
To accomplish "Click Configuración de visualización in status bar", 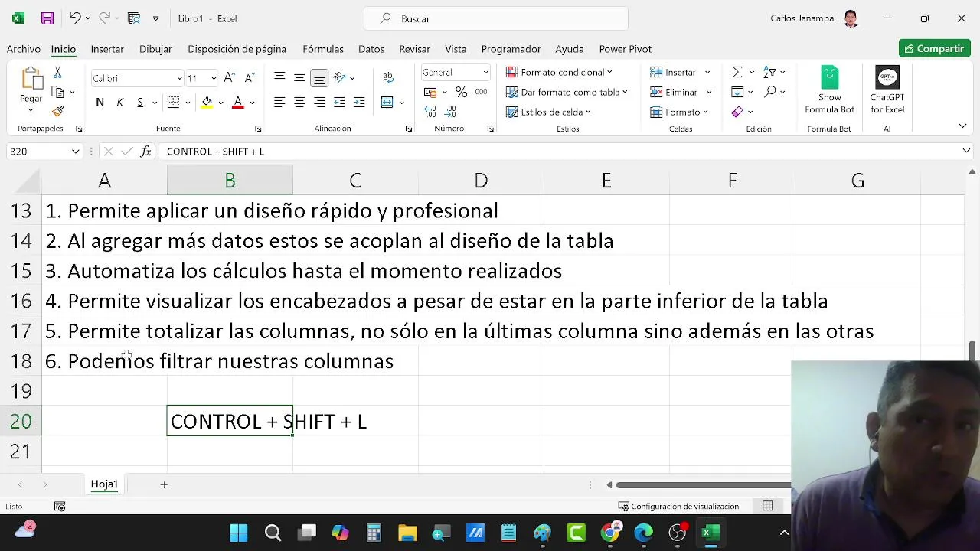I will (x=678, y=506).
